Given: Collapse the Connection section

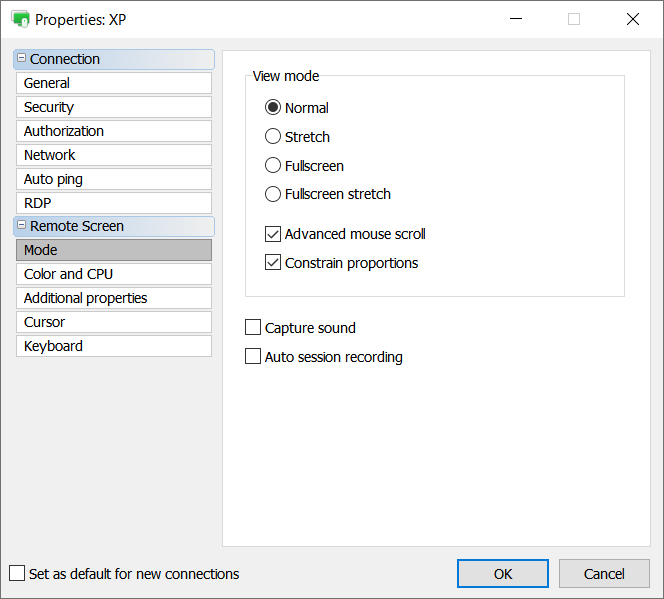Looking at the screenshot, I should point(22,59).
